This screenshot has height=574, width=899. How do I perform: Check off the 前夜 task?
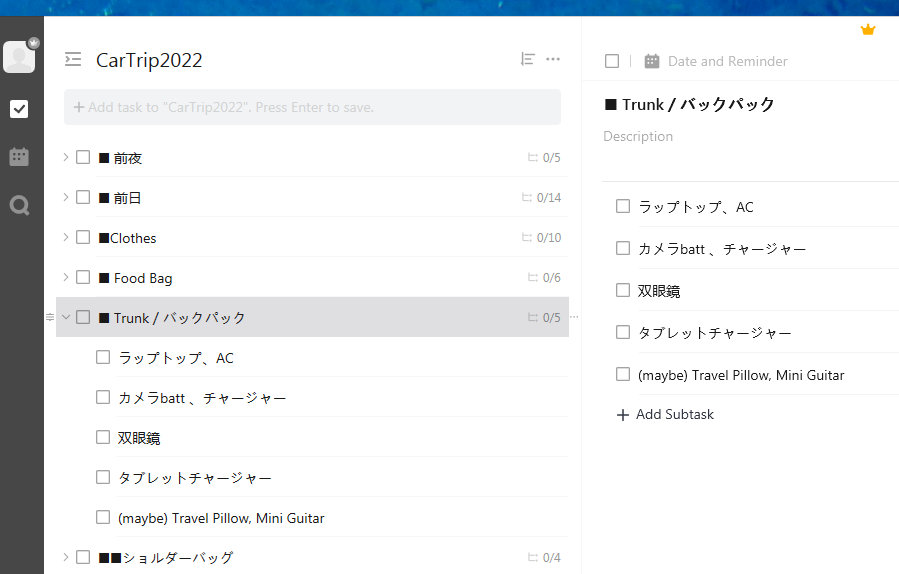83,157
